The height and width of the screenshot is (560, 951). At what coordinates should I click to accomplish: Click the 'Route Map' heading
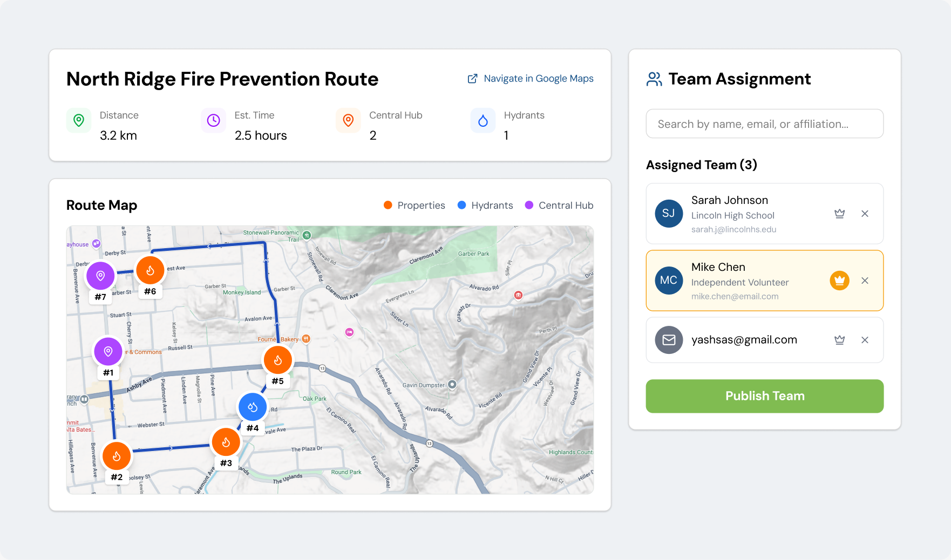[x=101, y=205]
